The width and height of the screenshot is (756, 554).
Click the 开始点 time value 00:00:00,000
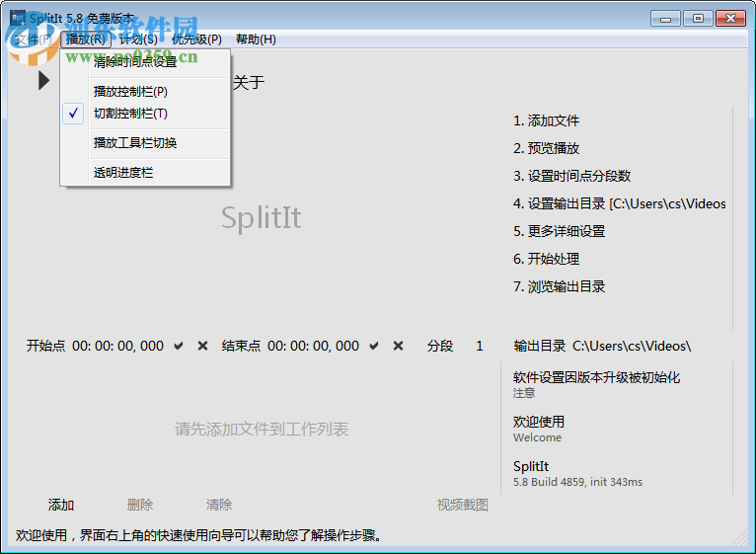(118, 346)
